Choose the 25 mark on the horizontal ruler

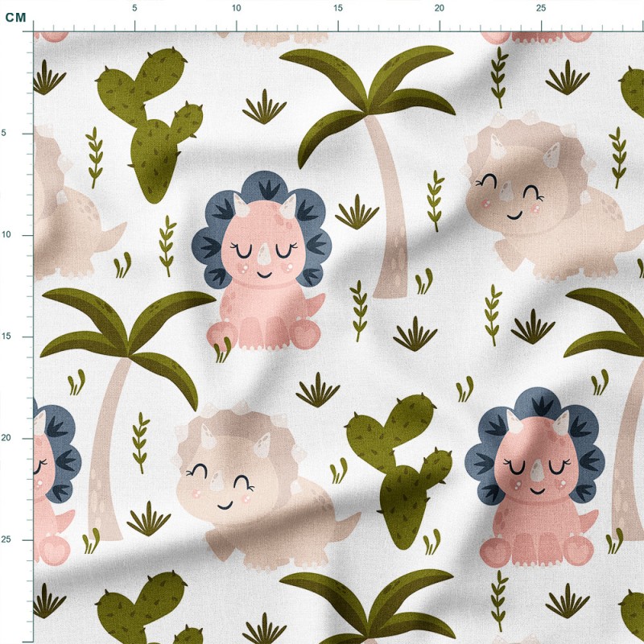pyautogui.click(x=541, y=8)
